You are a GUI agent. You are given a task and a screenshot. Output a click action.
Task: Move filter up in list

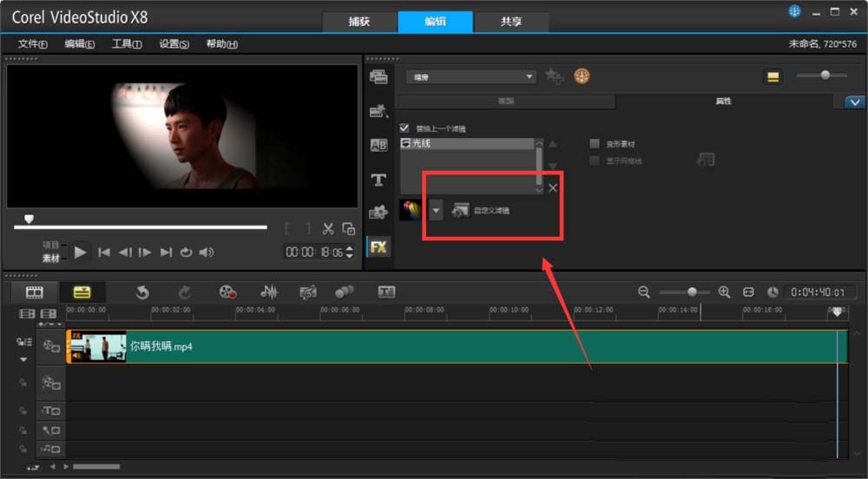point(552,144)
